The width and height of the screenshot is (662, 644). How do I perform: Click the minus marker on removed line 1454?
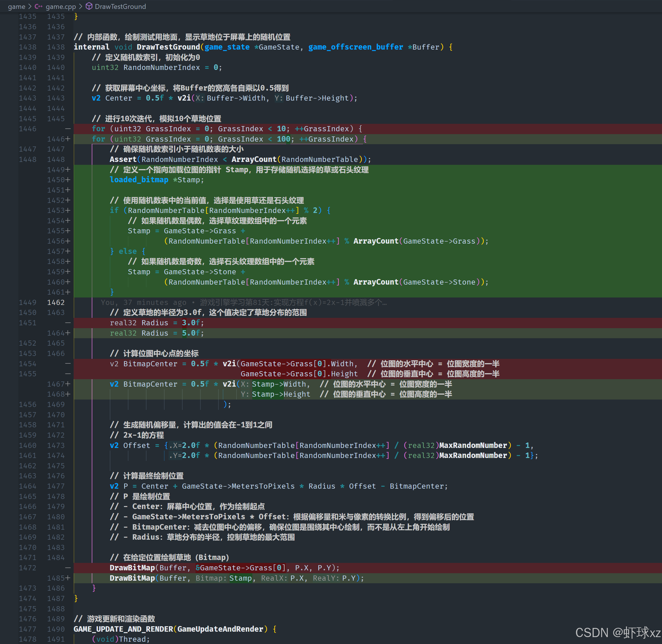pyautogui.click(x=68, y=364)
